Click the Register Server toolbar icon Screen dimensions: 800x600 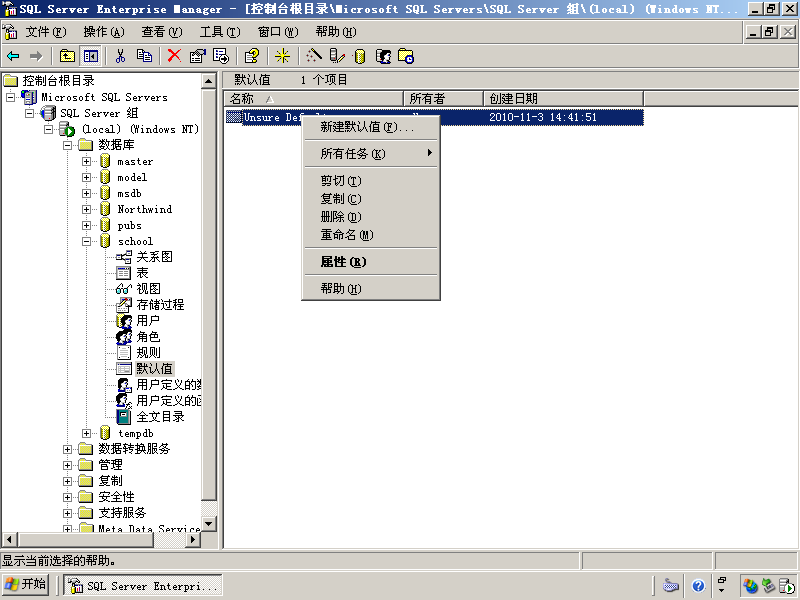(337, 56)
